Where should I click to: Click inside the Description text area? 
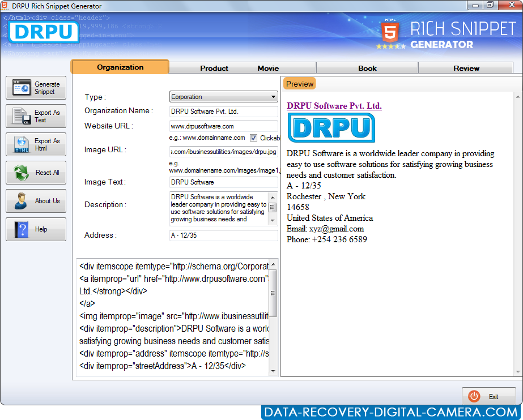click(219, 208)
